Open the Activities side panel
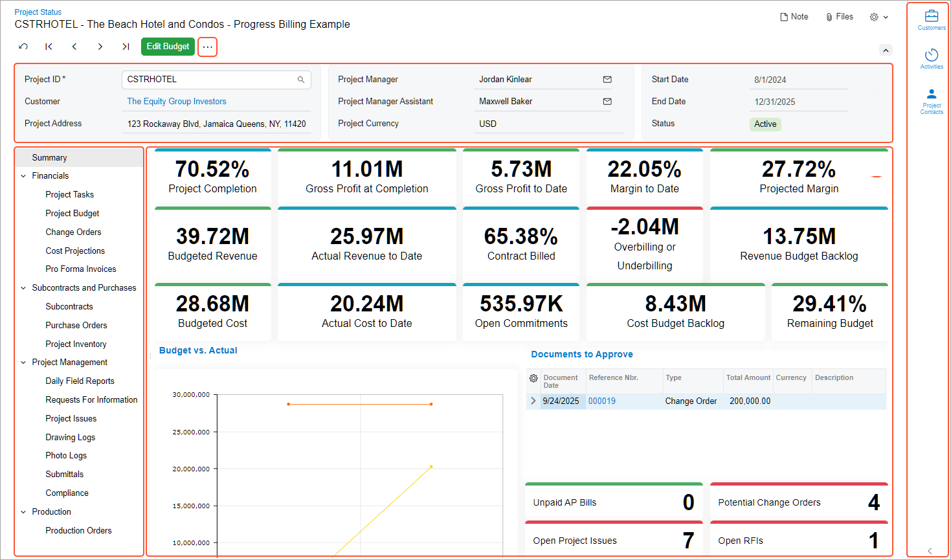Screen dimensions: 951x560 (x=931, y=57)
